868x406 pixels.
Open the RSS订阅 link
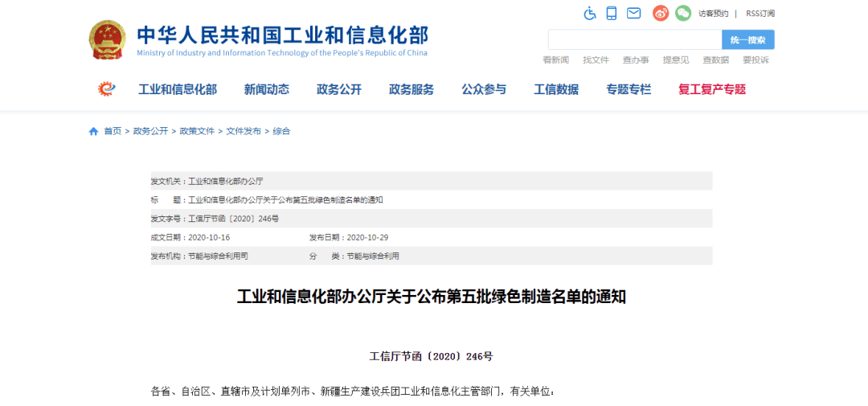pos(760,14)
